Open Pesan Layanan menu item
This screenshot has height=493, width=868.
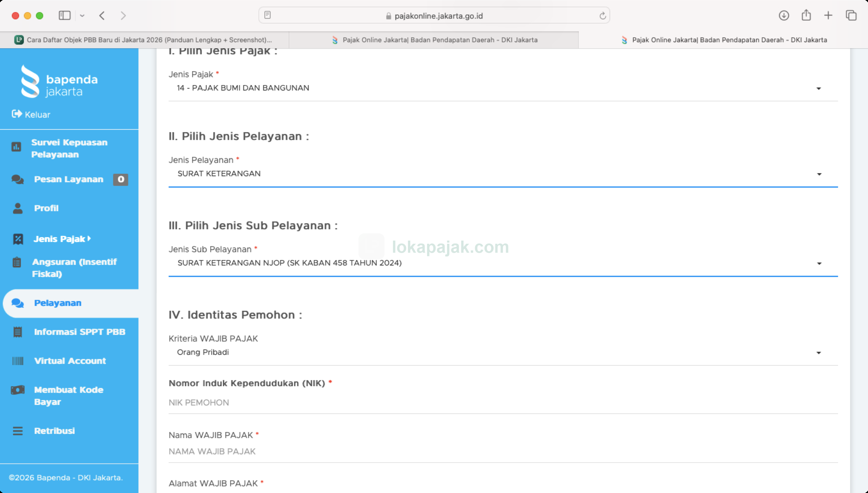pos(69,179)
